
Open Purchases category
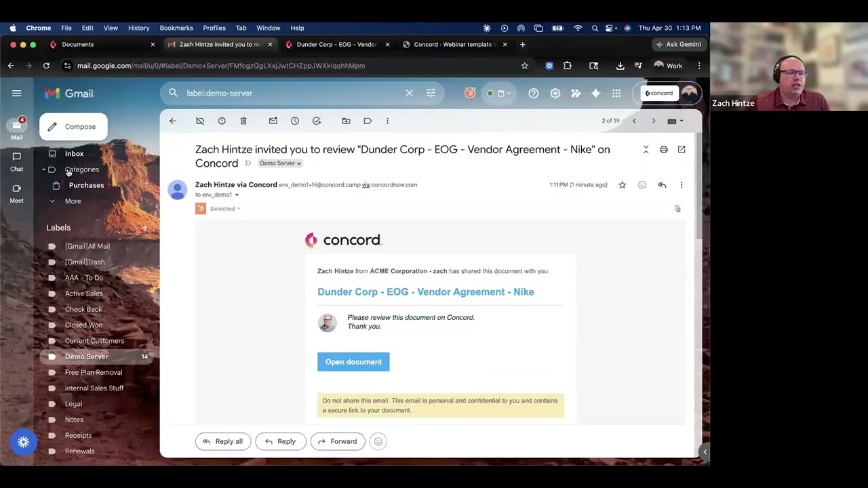point(86,185)
